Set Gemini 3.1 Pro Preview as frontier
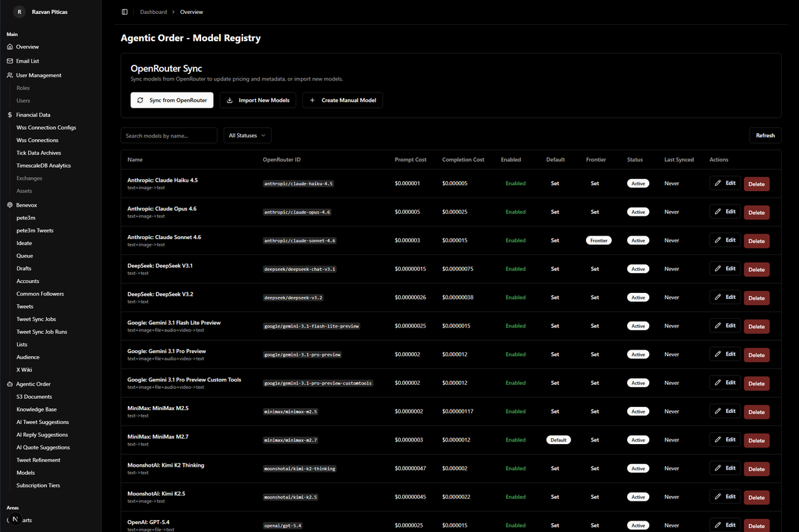The width and height of the screenshot is (799, 532). pyautogui.click(x=595, y=355)
